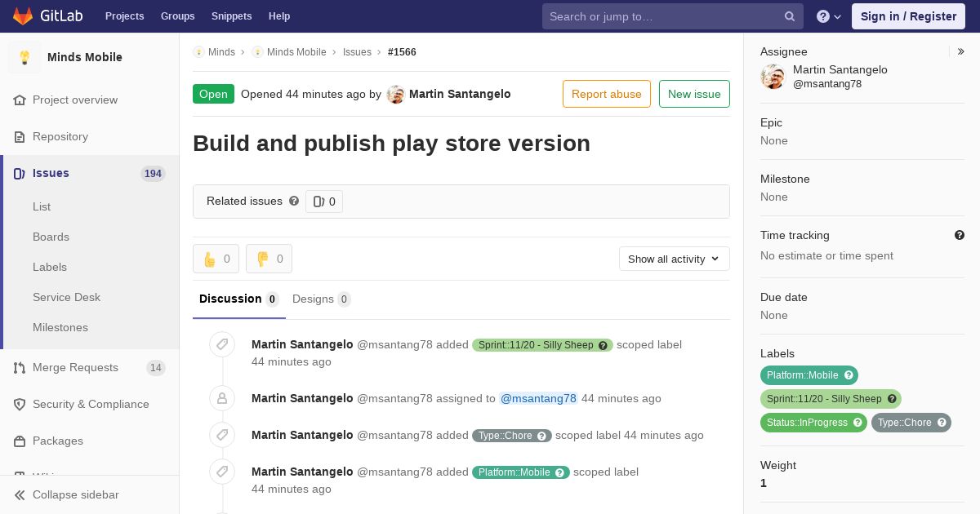Open the Issues List sidebar item

pyautogui.click(x=42, y=206)
